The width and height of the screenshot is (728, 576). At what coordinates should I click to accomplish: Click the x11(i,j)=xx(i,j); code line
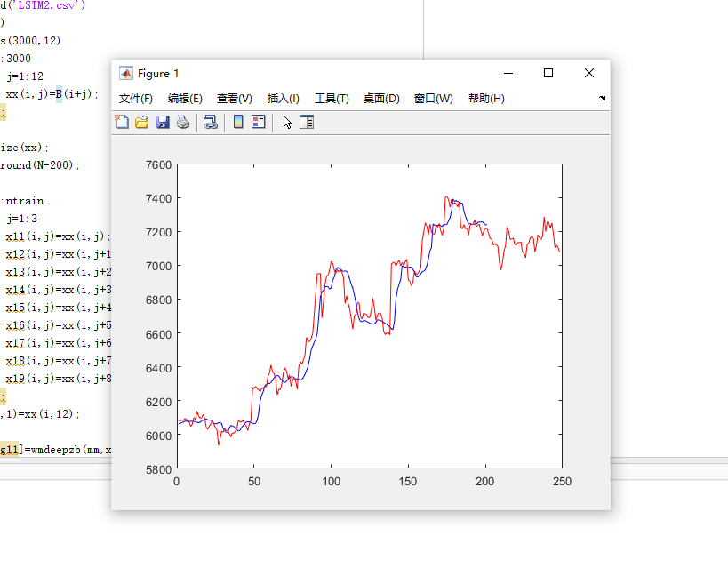[58, 236]
